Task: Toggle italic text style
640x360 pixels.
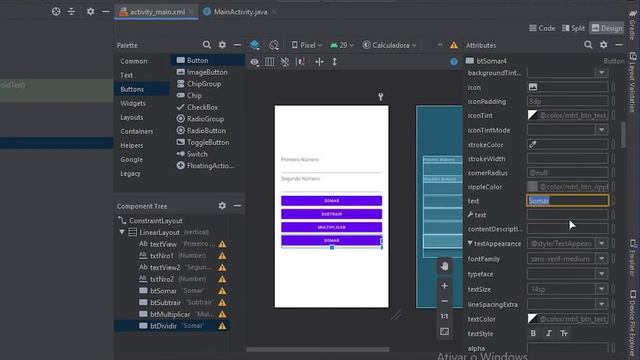Action: coord(549,333)
